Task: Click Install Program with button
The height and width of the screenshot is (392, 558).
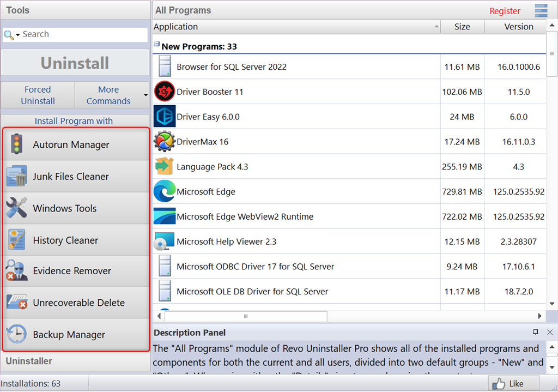Action: pos(75,120)
